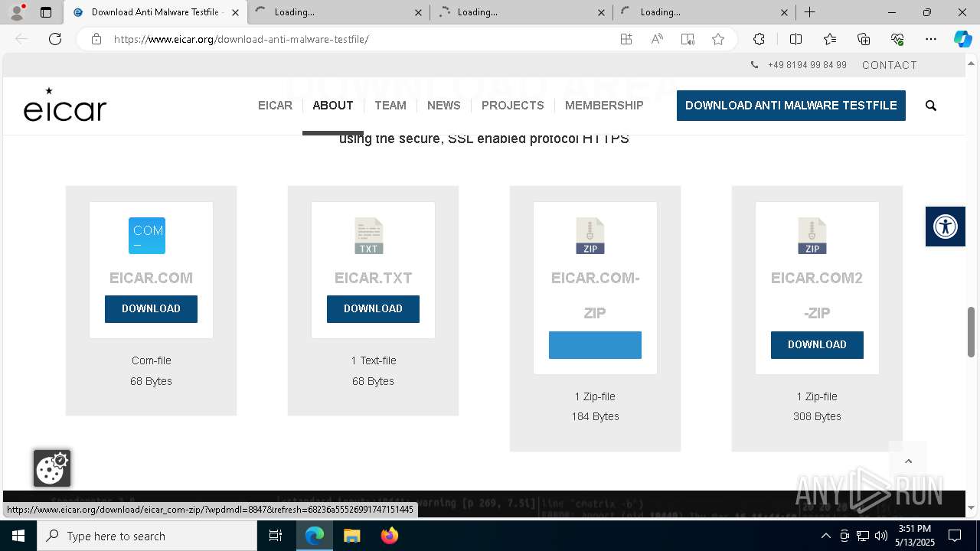Open Immersive Reader icon
Screen dimensions: 980x551
point(688,39)
